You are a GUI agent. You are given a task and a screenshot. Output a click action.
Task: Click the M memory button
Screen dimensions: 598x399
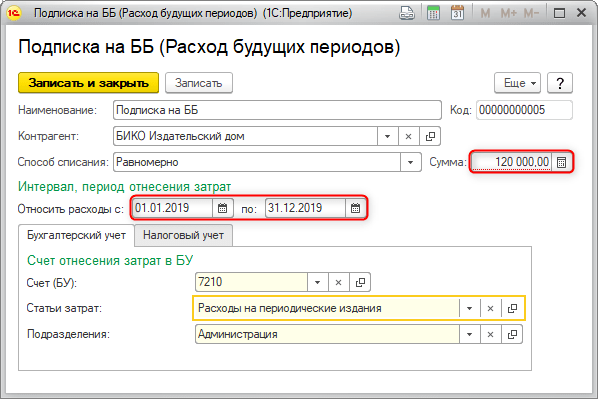[485, 14]
